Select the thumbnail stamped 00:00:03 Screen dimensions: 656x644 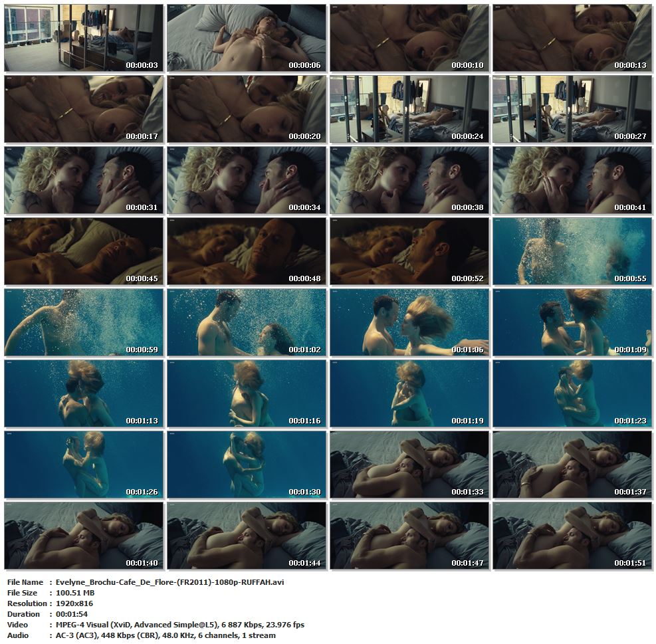84,38
